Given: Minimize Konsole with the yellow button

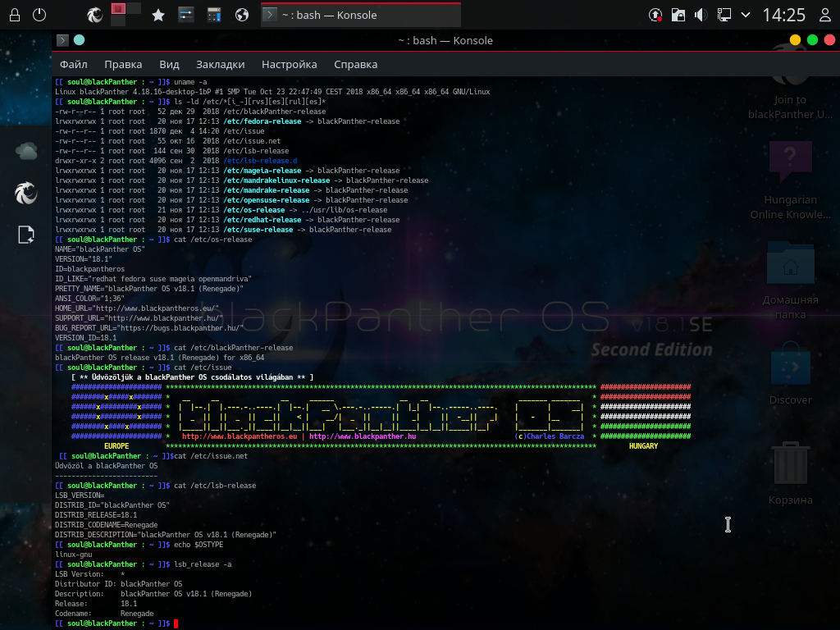Looking at the screenshot, I should click(795, 40).
